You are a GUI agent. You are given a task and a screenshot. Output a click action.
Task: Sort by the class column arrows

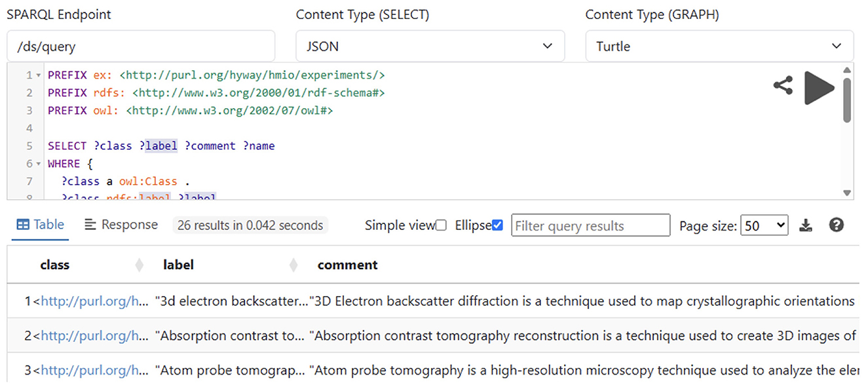point(139,265)
